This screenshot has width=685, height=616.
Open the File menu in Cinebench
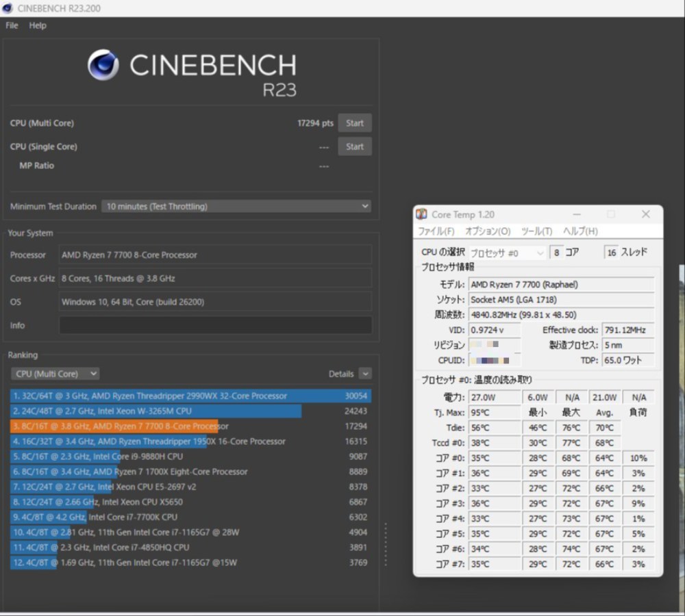pyautogui.click(x=12, y=25)
